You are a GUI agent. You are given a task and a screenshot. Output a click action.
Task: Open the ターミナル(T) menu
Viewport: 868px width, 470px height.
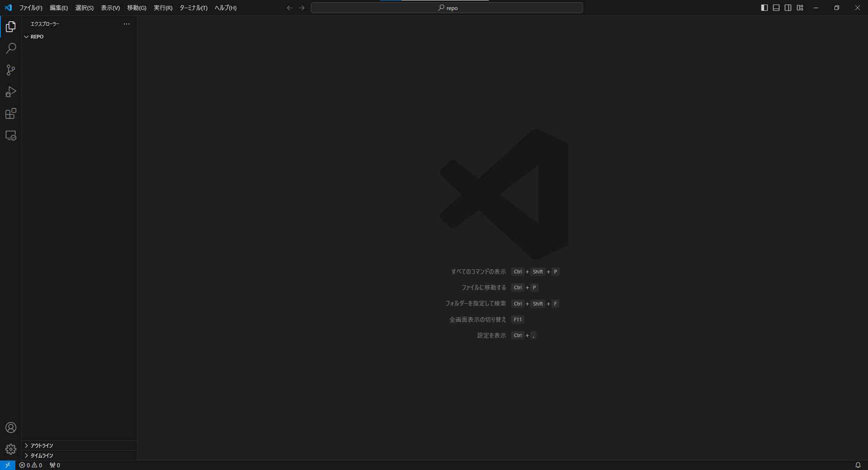pyautogui.click(x=193, y=8)
